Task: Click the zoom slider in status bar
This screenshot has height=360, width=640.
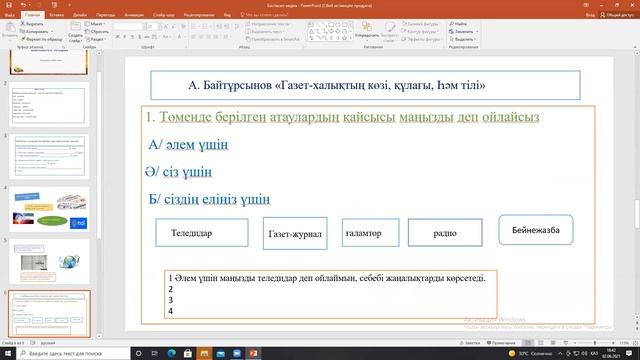Action: [x=594, y=343]
